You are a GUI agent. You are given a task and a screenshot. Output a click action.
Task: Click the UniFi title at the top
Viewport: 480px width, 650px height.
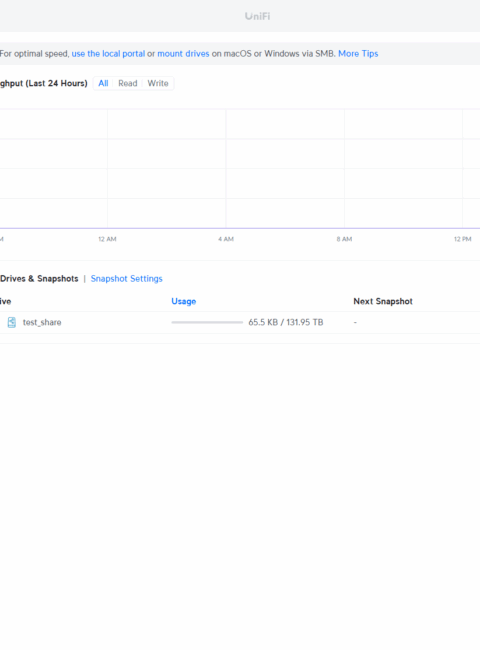pyautogui.click(x=257, y=16)
